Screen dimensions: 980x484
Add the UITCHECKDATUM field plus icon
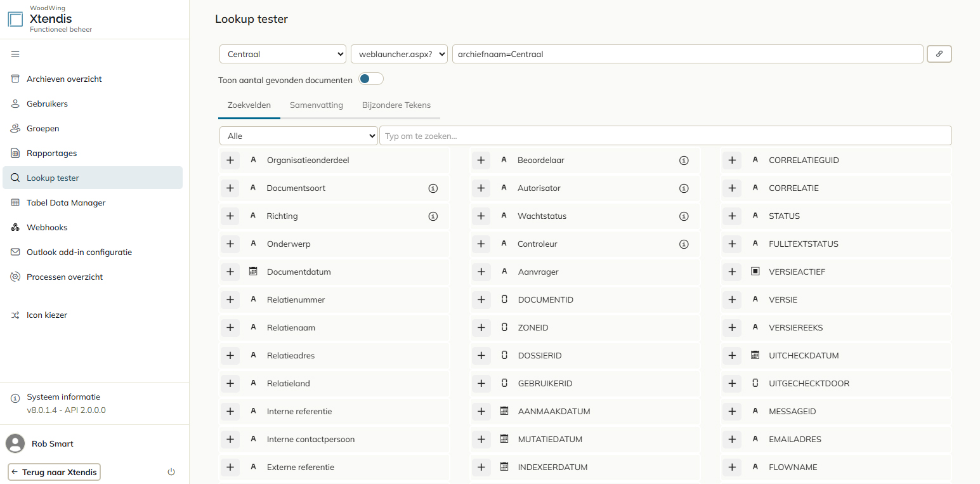point(732,356)
